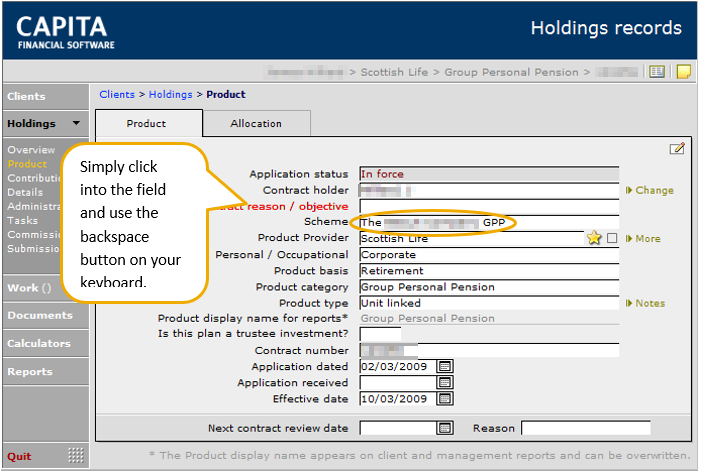Click the Change link for Contract holder
The width and height of the screenshot is (702, 473).
650,191
